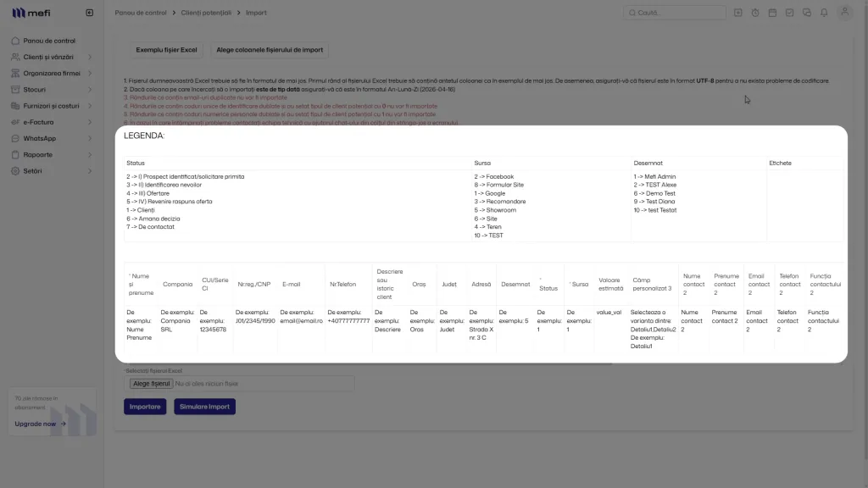Click E-mail column header in example table
This screenshot has width=868, height=488.
pyautogui.click(x=292, y=285)
